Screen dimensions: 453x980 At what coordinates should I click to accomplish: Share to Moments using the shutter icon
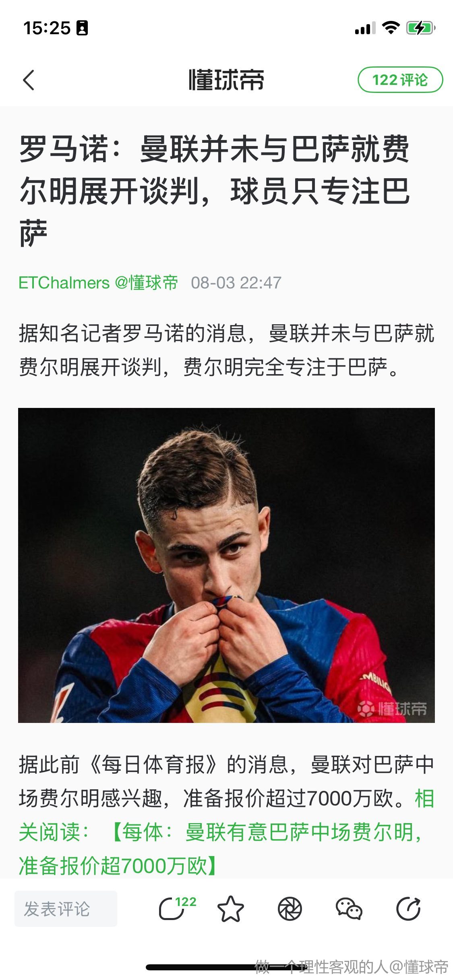290,909
